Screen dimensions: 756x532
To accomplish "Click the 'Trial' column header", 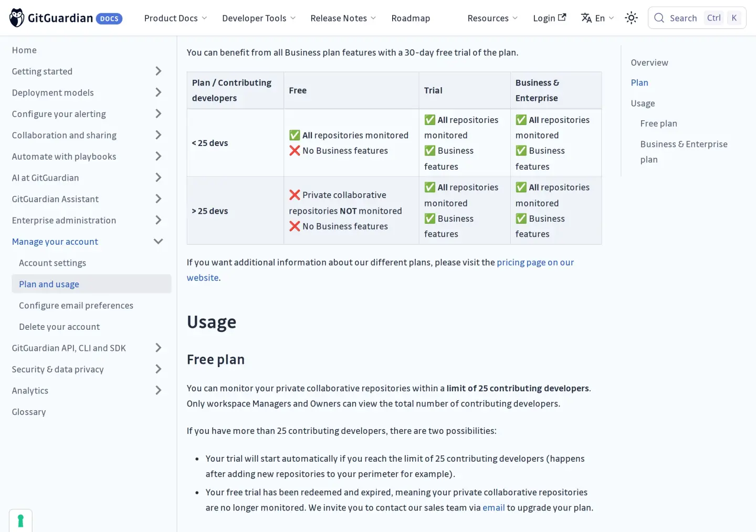I will [x=465, y=90].
